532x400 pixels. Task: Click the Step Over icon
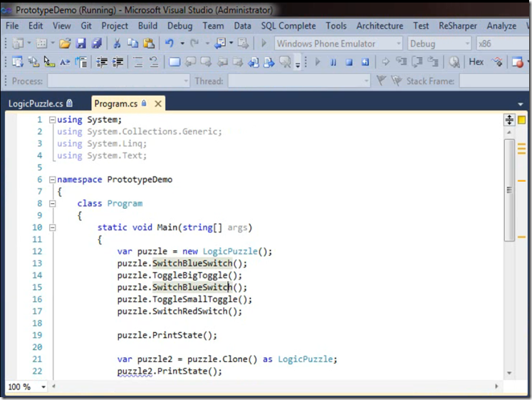tap(417, 62)
